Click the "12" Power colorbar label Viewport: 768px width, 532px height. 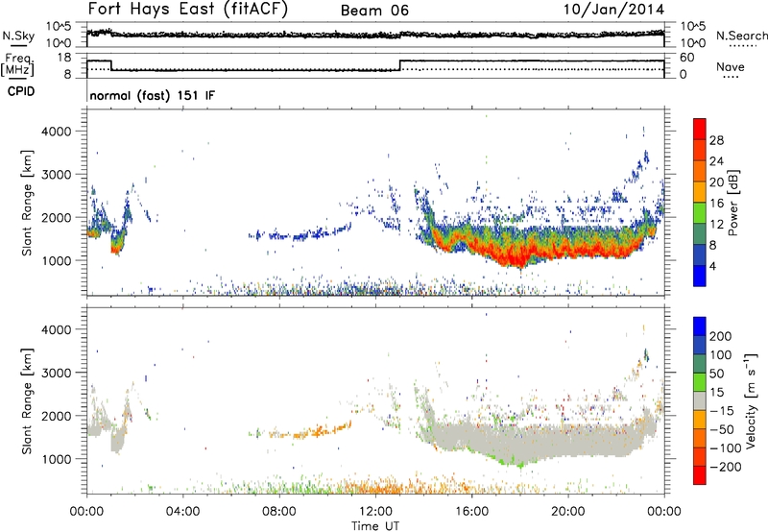click(x=716, y=225)
